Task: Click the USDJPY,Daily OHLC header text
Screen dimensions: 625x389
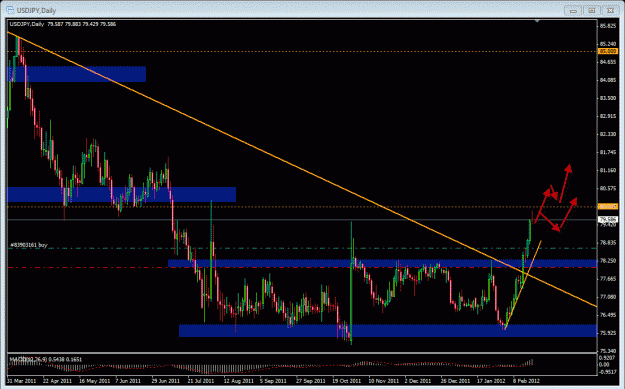Action: pyautogui.click(x=63, y=24)
